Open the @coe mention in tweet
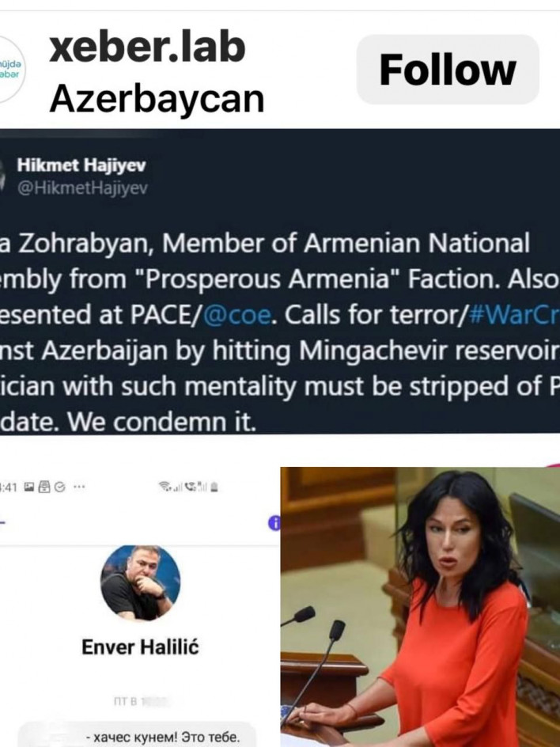 (x=236, y=315)
